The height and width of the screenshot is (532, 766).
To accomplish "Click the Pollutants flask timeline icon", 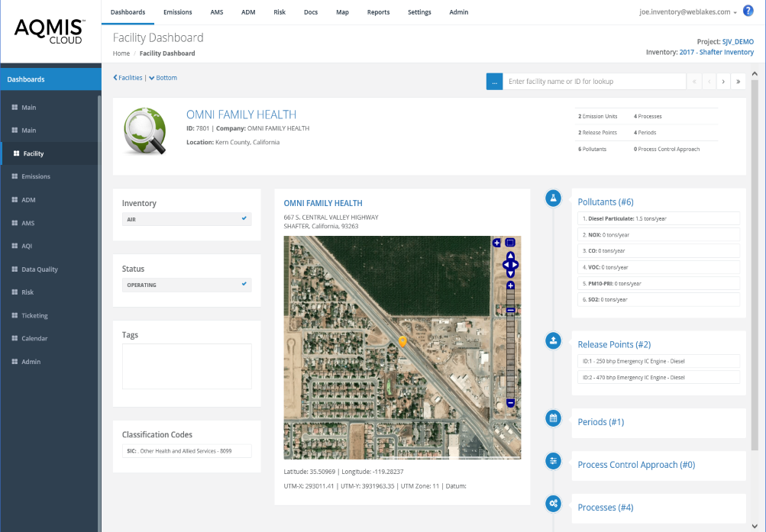I will (553, 198).
